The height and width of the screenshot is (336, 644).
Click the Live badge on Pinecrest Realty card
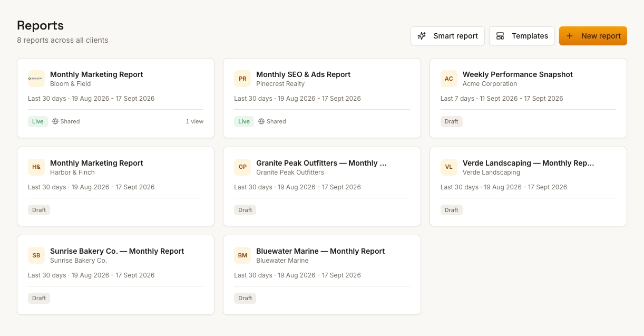pyautogui.click(x=244, y=121)
